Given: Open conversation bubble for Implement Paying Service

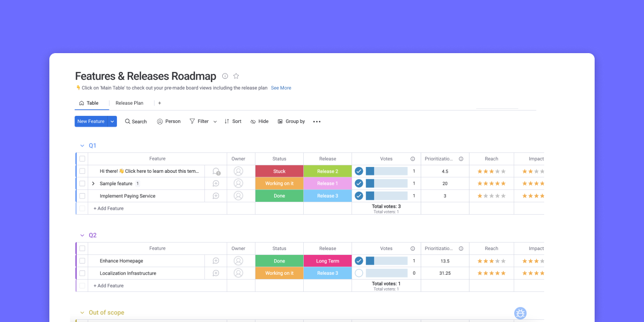Looking at the screenshot, I should point(216,196).
